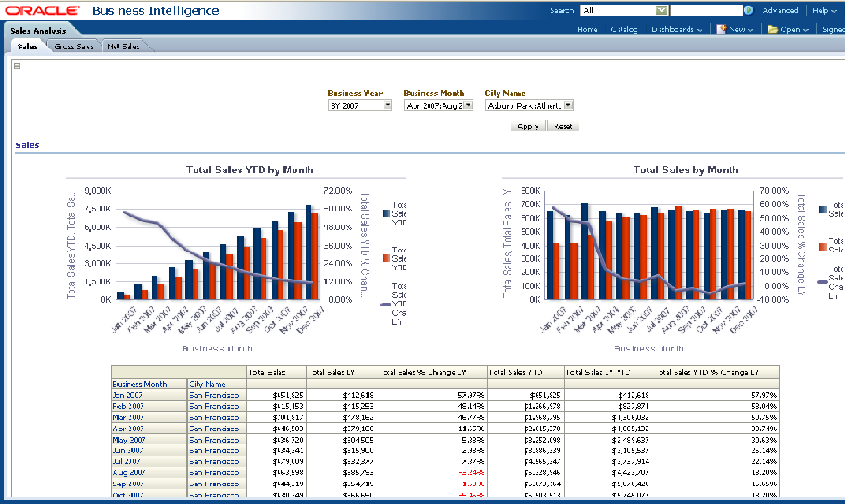Viewport: 845px width, 504px height.
Task: Open the Mar 2007 month link
Action: pyautogui.click(x=128, y=417)
